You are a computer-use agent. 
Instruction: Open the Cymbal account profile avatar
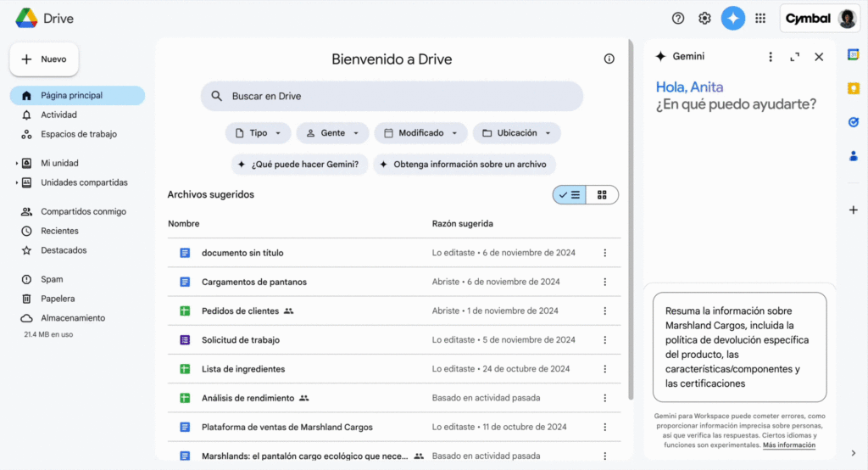[x=847, y=19]
